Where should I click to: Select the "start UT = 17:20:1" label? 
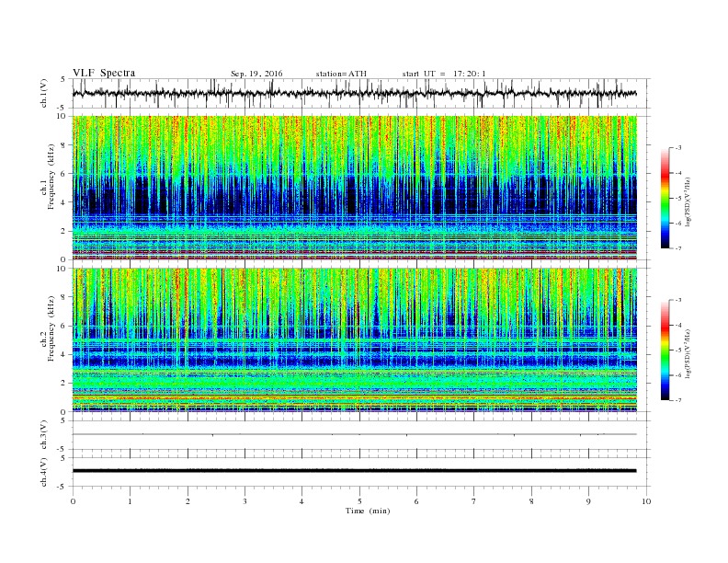[x=444, y=74]
